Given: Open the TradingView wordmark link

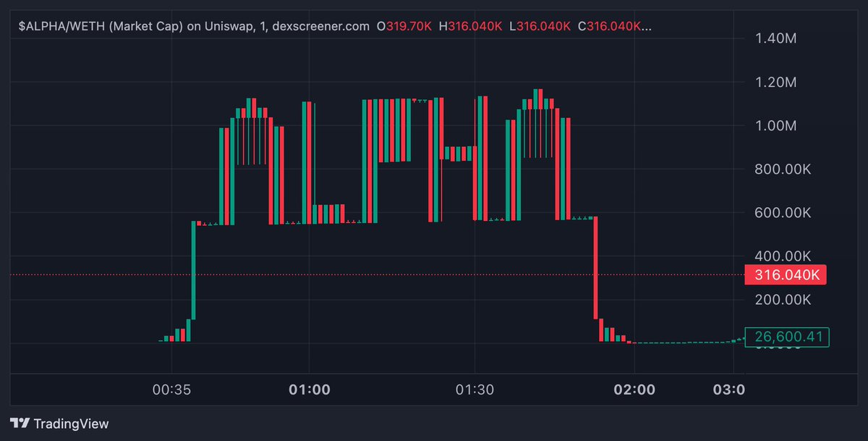Looking at the screenshot, I should (x=71, y=423).
